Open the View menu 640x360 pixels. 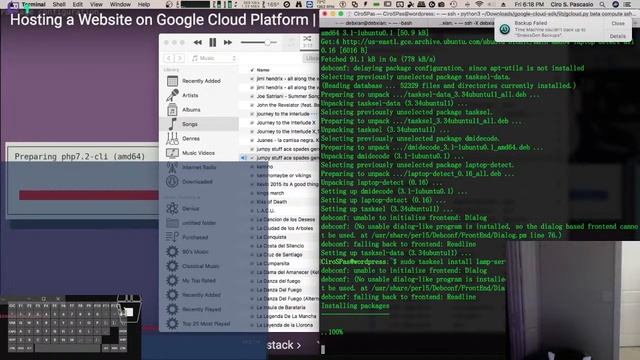[x=96, y=4]
